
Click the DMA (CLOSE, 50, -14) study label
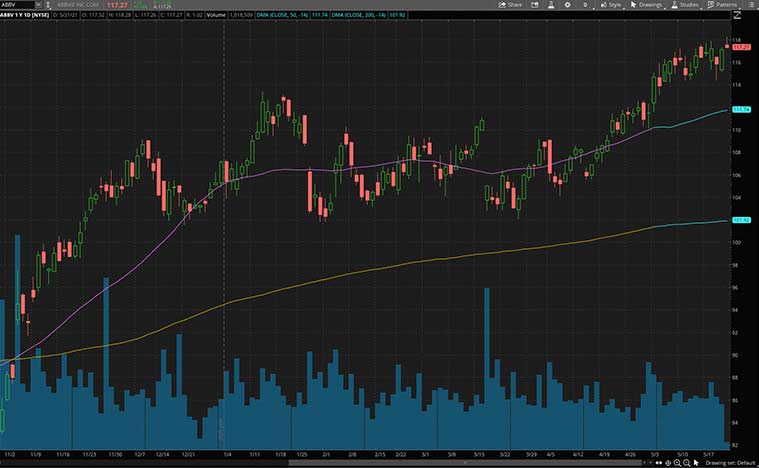(283, 15)
